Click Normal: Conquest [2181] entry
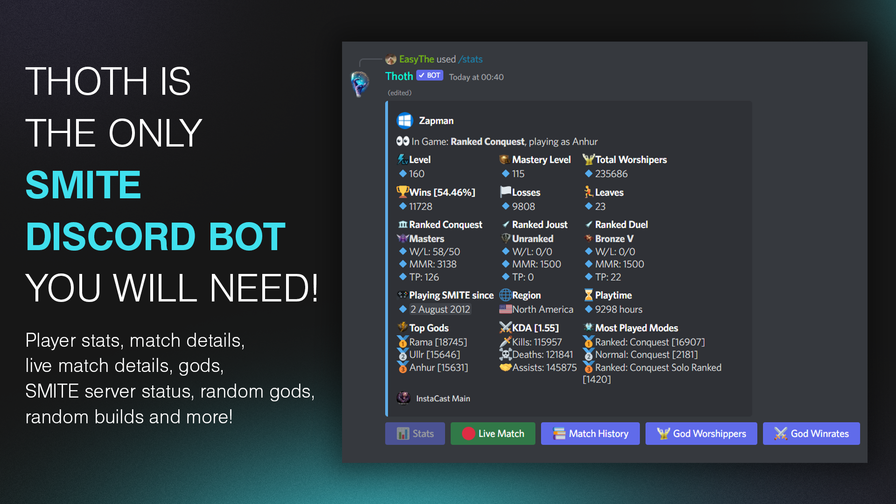Viewport: 896px width, 504px height. (646, 354)
